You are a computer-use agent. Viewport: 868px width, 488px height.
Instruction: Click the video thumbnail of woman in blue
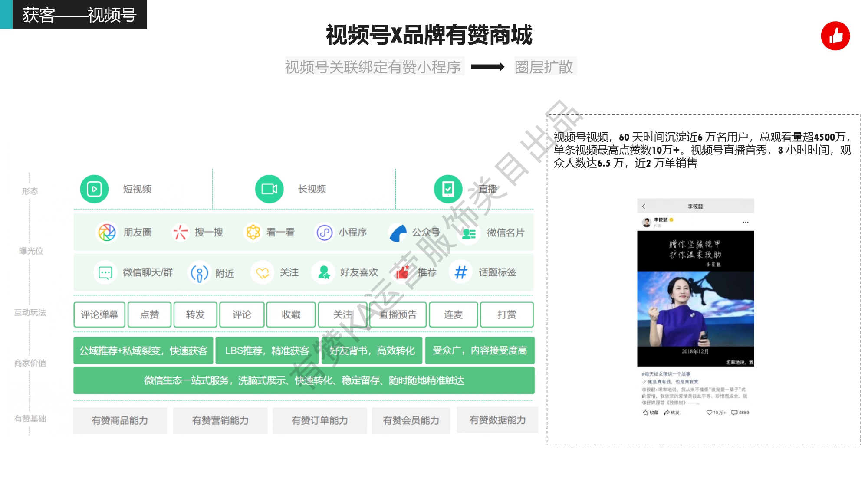(695, 298)
